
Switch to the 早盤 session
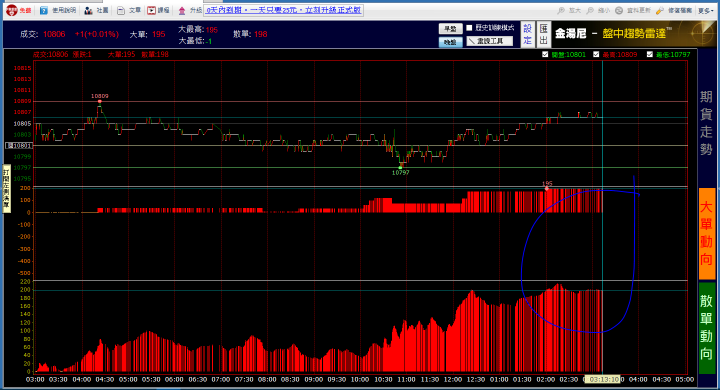[x=450, y=29]
